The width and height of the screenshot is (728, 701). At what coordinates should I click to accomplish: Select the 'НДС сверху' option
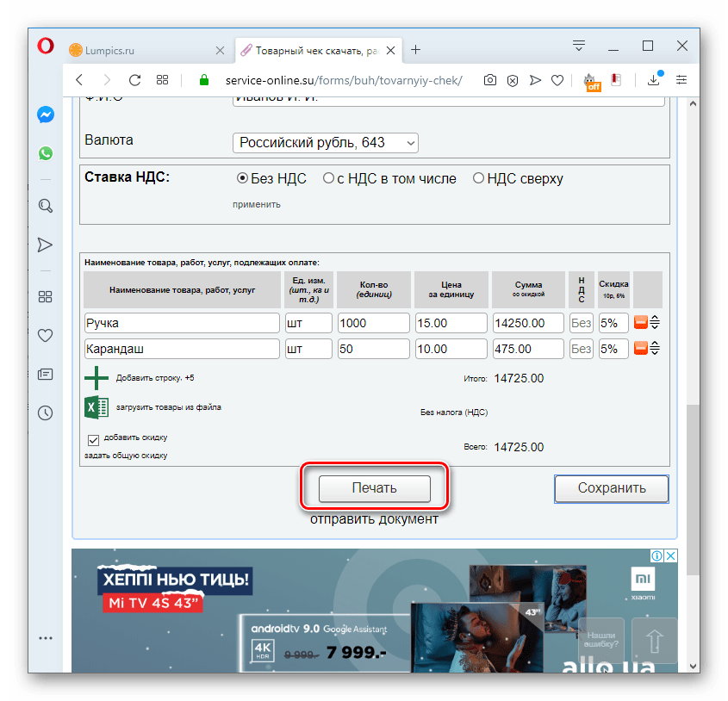[478, 178]
